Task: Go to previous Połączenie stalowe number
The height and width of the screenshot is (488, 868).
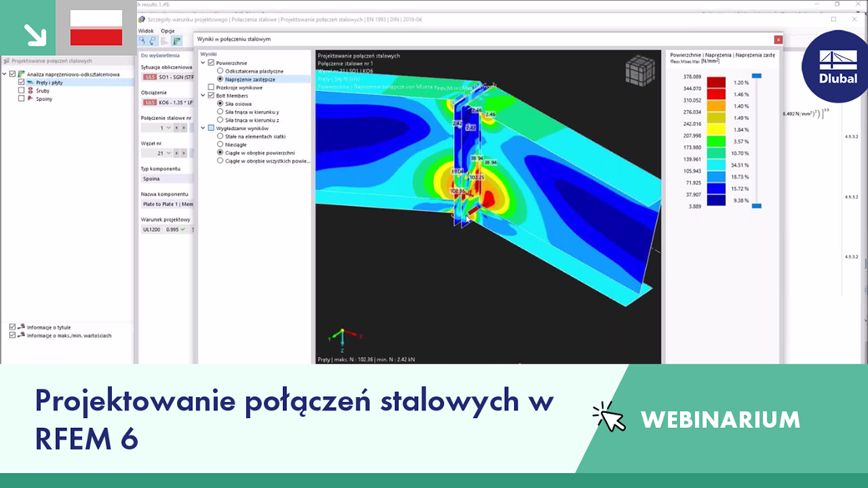Action: [177, 128]
